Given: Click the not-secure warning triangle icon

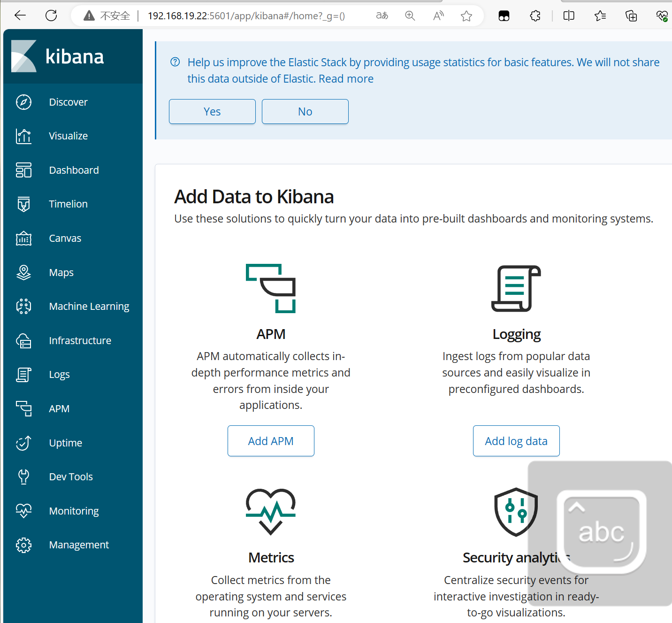Looking at the screenshot, I should [89, 16].
